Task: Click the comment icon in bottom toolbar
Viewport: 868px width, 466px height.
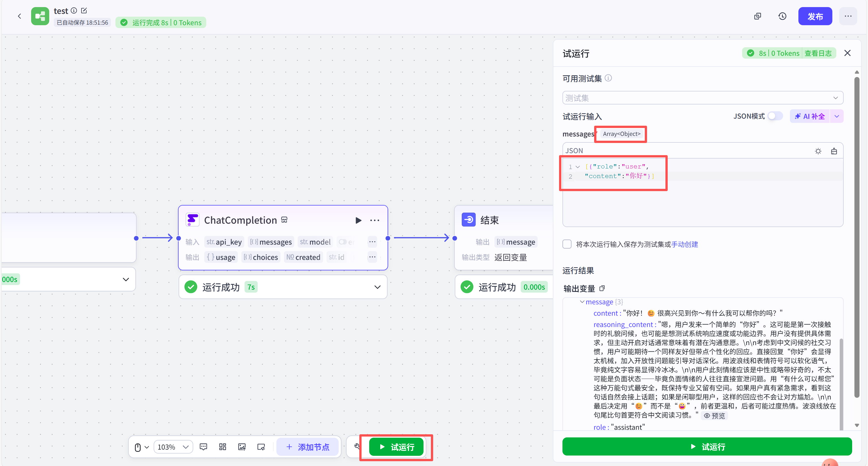Action: (203, 447)
